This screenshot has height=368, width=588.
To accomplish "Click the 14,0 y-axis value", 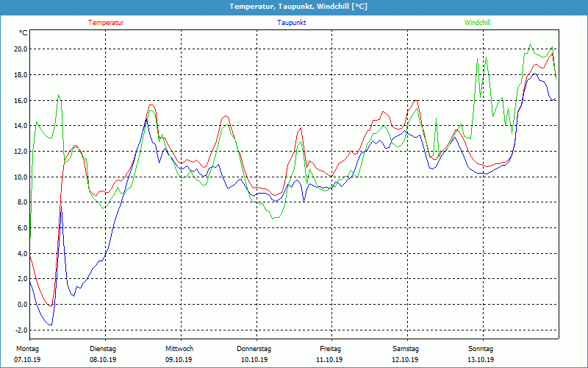I will [21, 126].
